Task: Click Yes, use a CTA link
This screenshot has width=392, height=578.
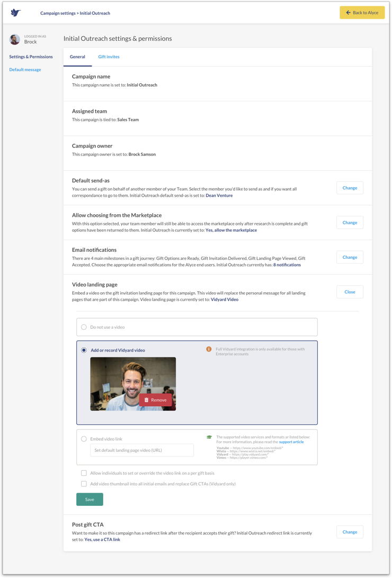Action: point(102,539)
